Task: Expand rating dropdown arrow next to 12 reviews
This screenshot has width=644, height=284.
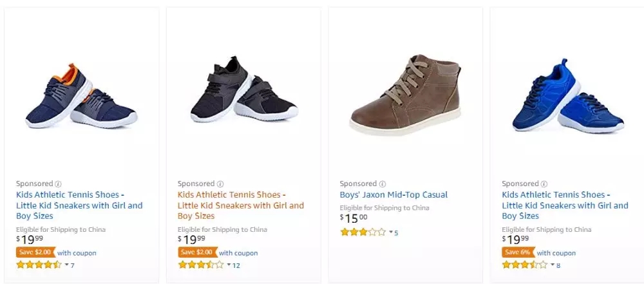Action: coord(229,265)
